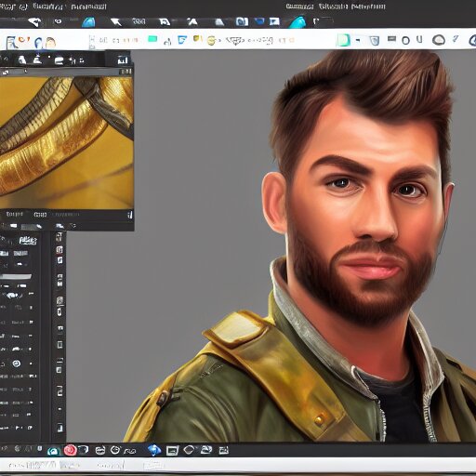This screenshot has width=476, height=476.
Task: Click the white diamond icon in dark toolbar
Action: coord(33,21)
